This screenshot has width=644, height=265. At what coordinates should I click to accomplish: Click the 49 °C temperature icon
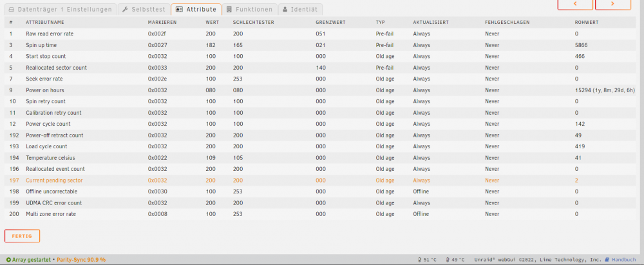448,260
